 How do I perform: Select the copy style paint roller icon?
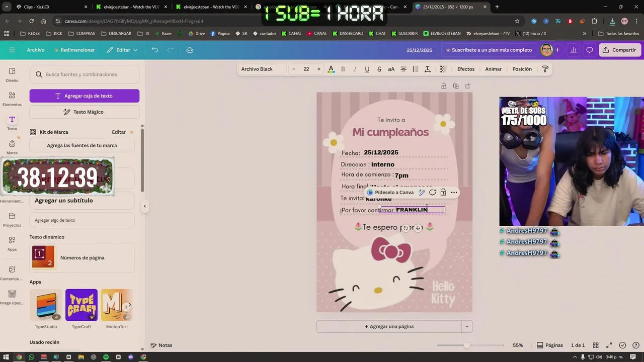tap(545, 69)
